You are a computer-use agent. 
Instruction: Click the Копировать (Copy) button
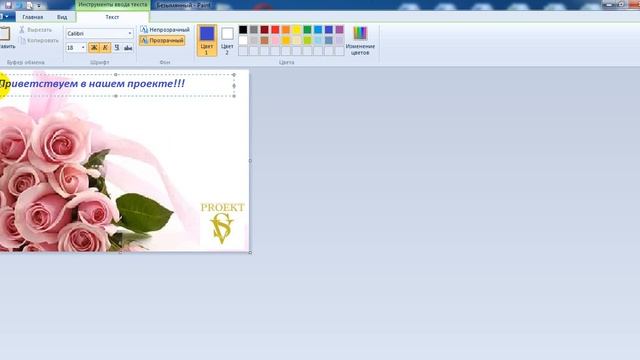click(39, 40)
